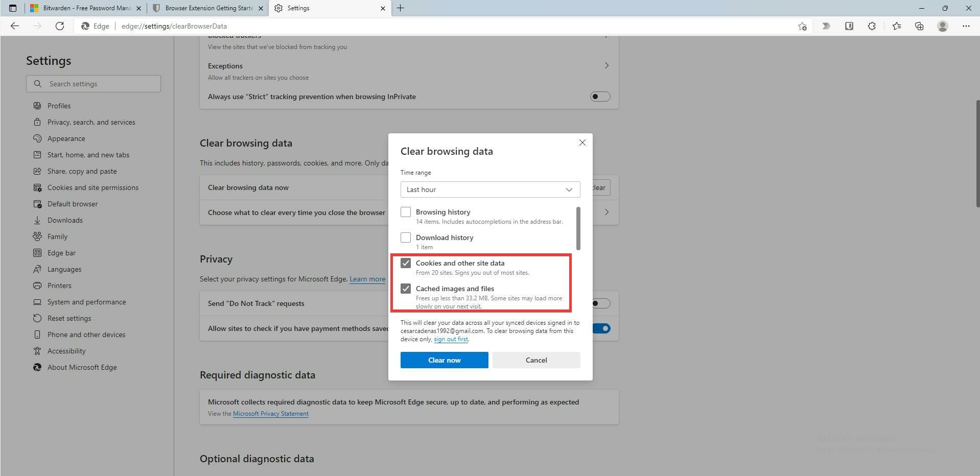Cancel the Clear browsing data dialog

tap(536, 360)
